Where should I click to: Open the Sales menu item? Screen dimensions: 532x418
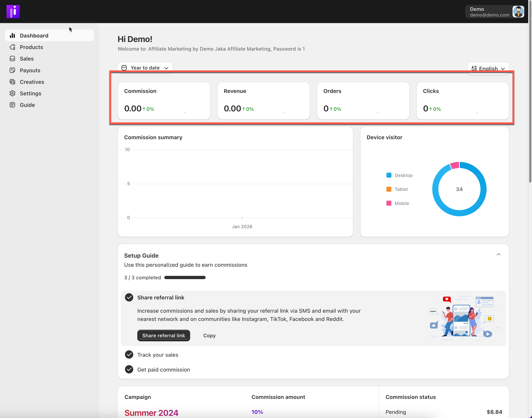27,59
